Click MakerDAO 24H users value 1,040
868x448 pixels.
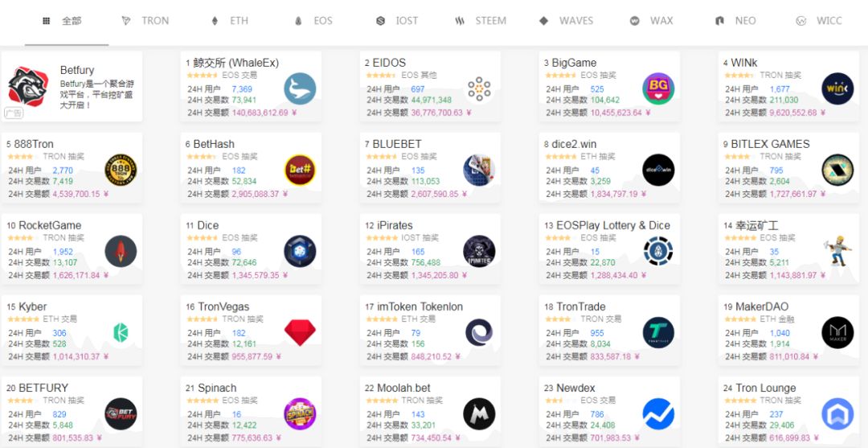coord(780,333)
